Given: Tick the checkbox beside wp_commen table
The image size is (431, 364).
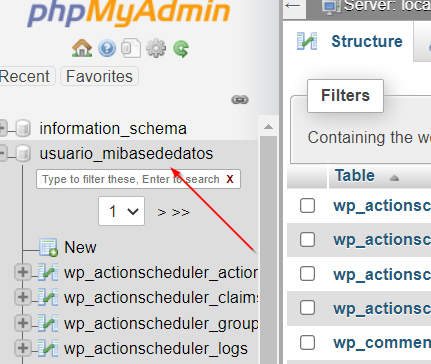Looking at the screenshot, I should tap(307, 343).
